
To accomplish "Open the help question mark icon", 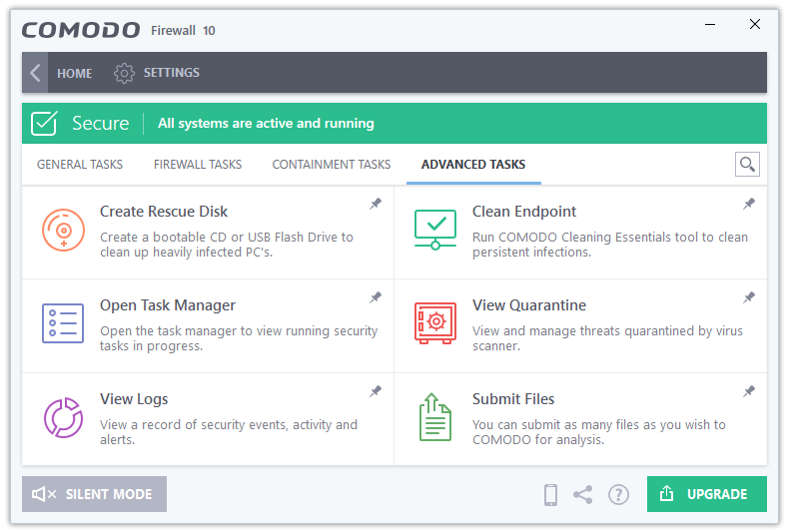I will 618,494.
